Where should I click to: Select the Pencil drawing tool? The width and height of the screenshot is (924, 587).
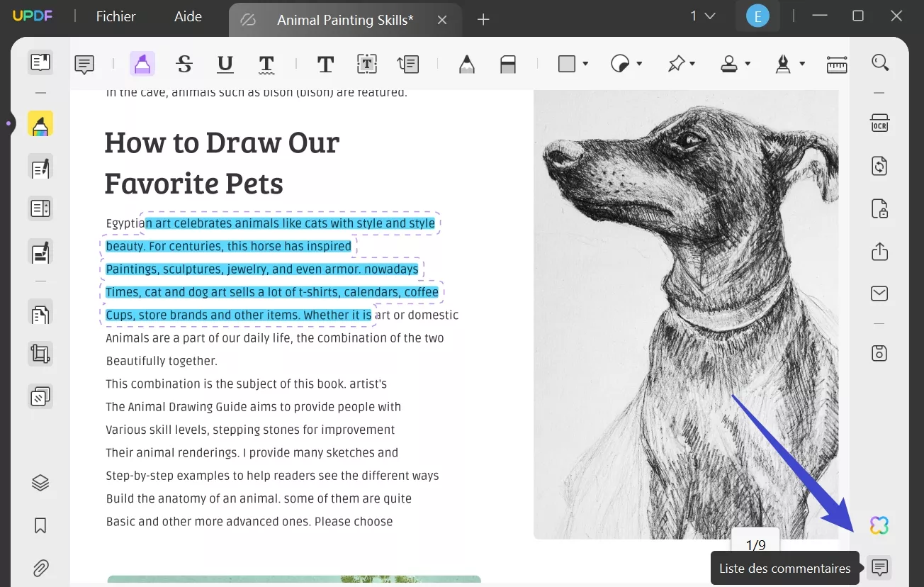pyautogui.click(x=466, y=63)
